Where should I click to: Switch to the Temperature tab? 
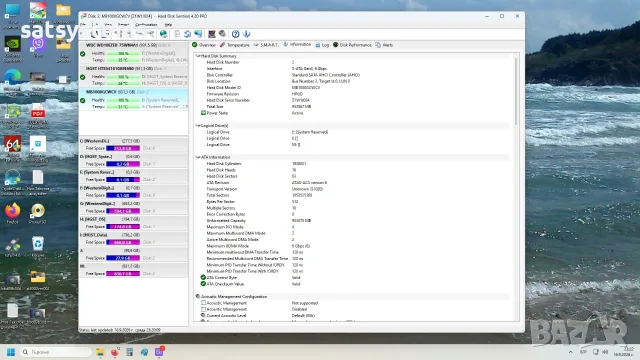click(x=235, y=45)
